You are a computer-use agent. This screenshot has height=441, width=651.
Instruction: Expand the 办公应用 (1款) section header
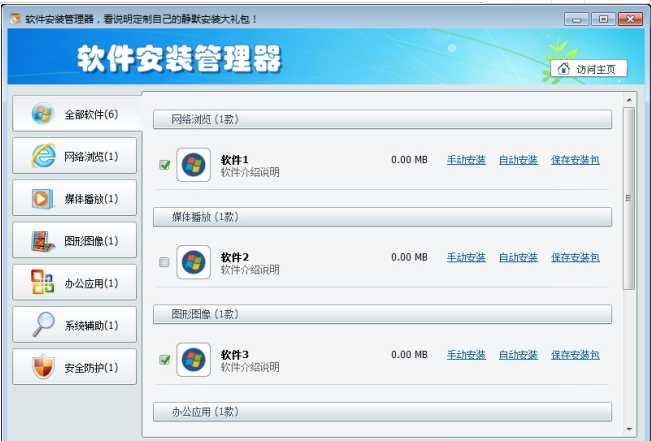[382, 412]
